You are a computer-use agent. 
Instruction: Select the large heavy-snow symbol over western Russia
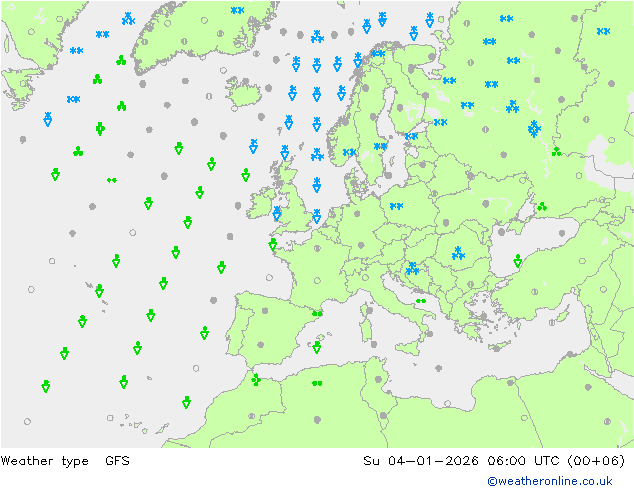pyautogui.click(x=534, y=129)
